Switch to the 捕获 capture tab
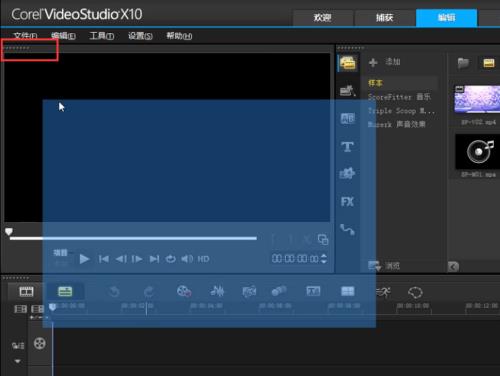Viewport: 500px width, 376px height. click(385, 18)
